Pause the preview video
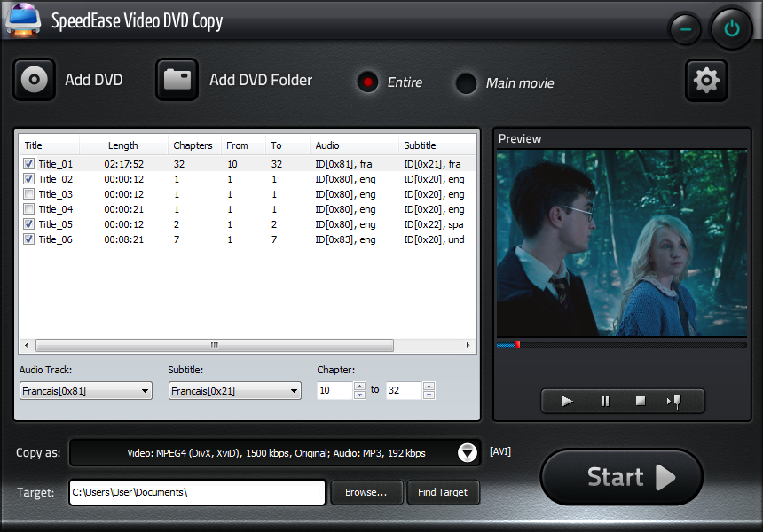Screen dimensions: 763x532 click(604, 401)
